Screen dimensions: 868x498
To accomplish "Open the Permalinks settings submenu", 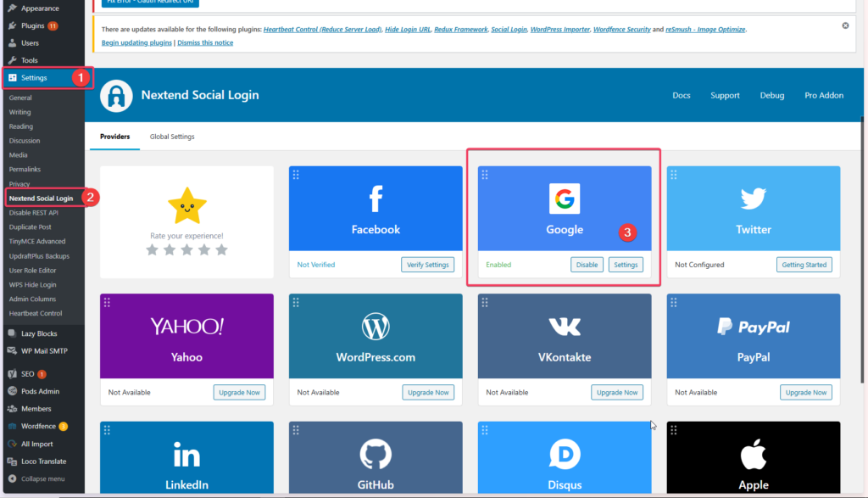I will (x=25, y=169).
